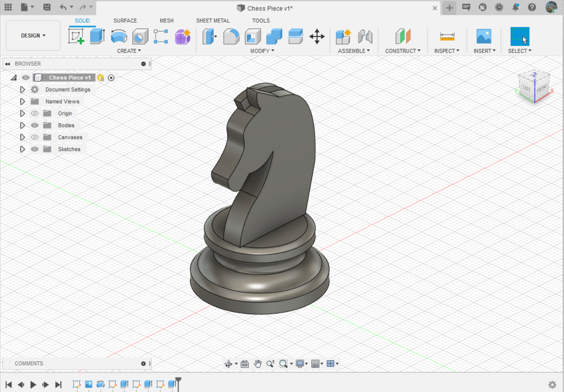
Task: Show the Canvases folder with eye icon
Action: (x=35, y=137)
